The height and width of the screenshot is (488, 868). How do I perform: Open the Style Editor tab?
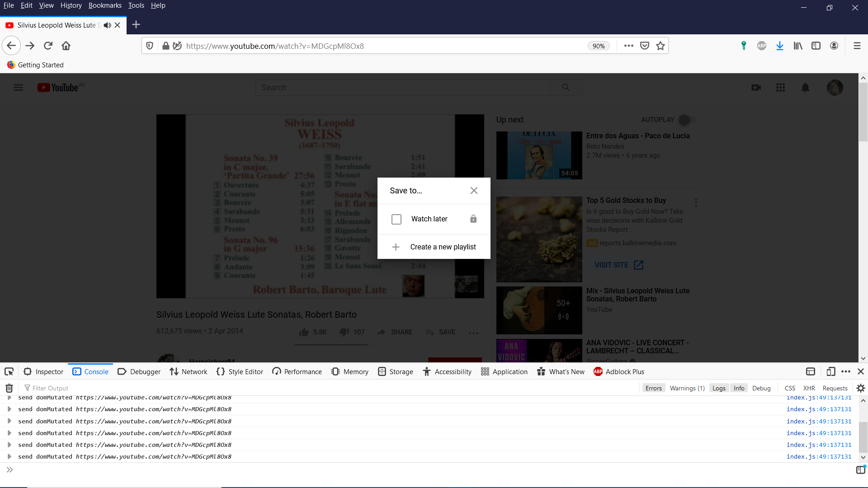click(240, 371)
